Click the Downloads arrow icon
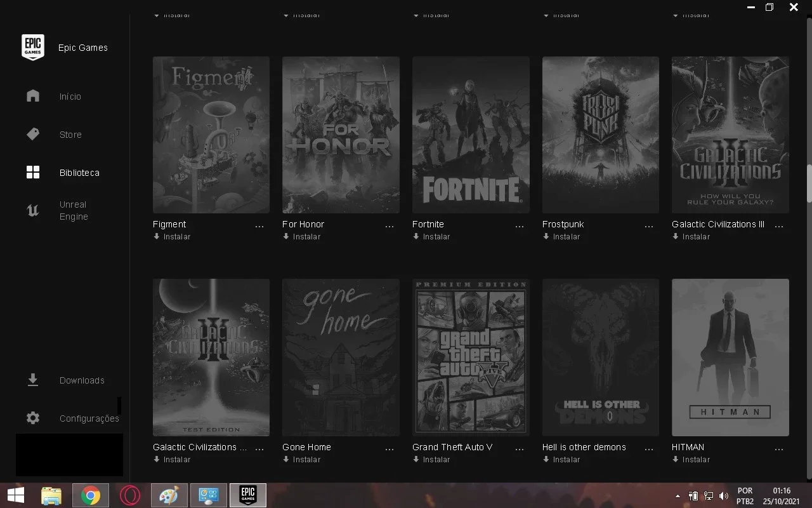Screen dimensions: 812x508 point(33,380)
